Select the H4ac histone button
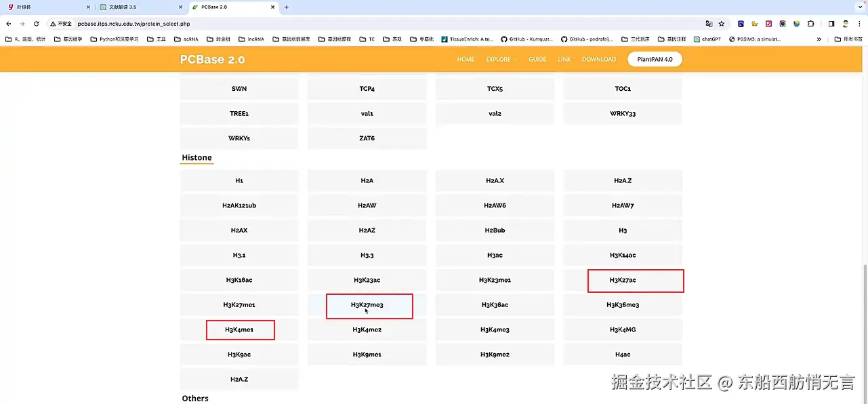 (x=623, y=355)
